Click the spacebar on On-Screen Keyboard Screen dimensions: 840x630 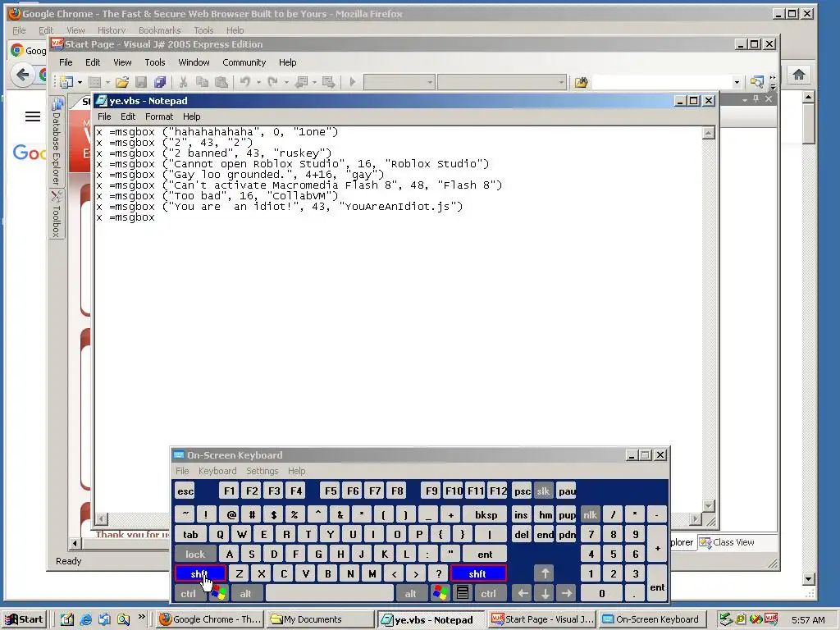pyautogui.click(x=330, y=594)
